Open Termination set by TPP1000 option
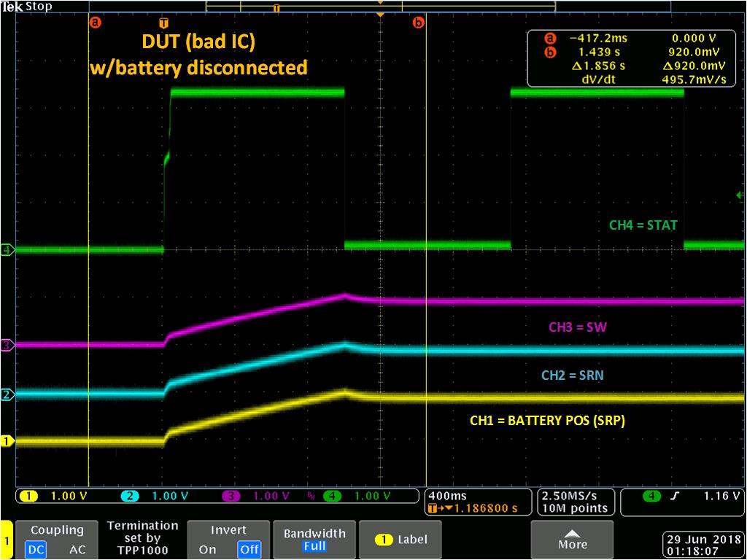This screenshot has width=747, height=560. click(x=142, y=540)
